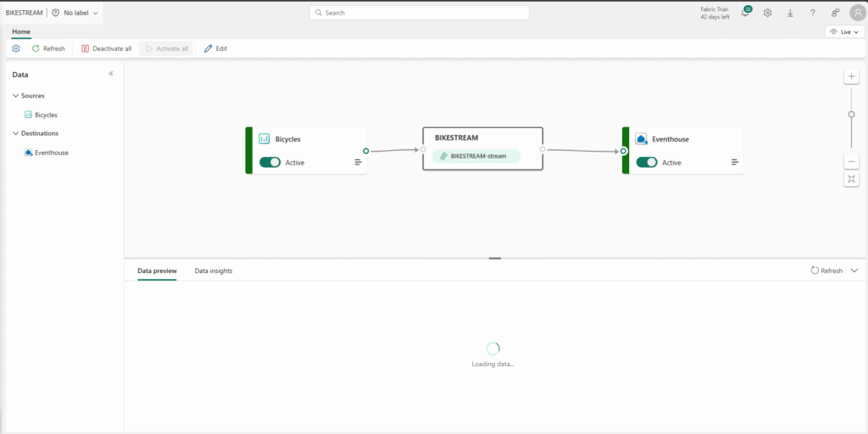Screen dimensions: 868x434
Task: Click the Deactivate all button
Action: (x=106, y=48)
